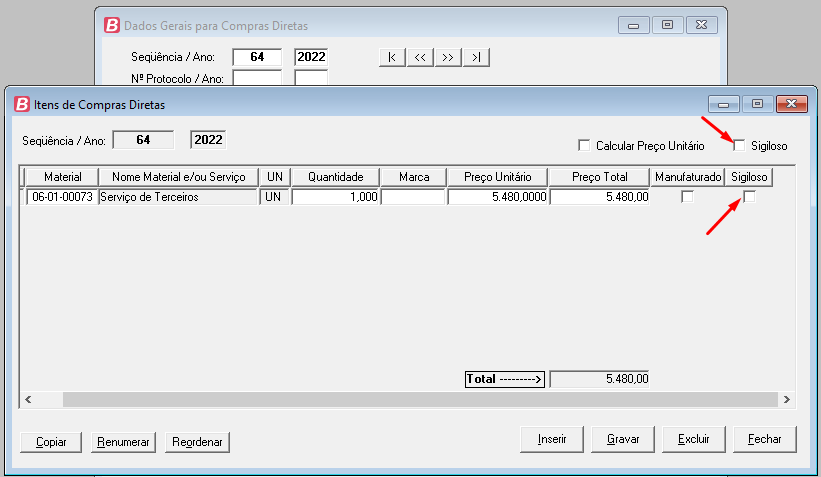Viewport: 821px width, 477px height.
Task: Maximize the Dados Gerais para Compras Diretas window
Action: point(667,25)
